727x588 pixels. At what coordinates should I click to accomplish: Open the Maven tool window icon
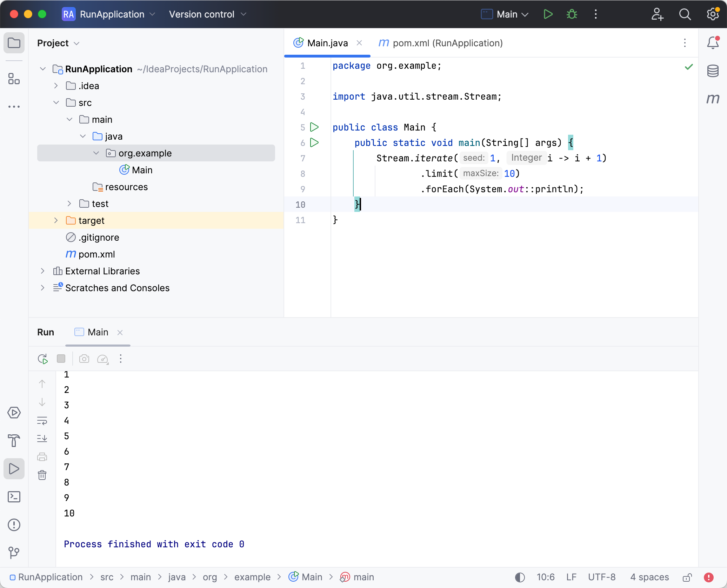pyautogui.click(x=713, y=99)
